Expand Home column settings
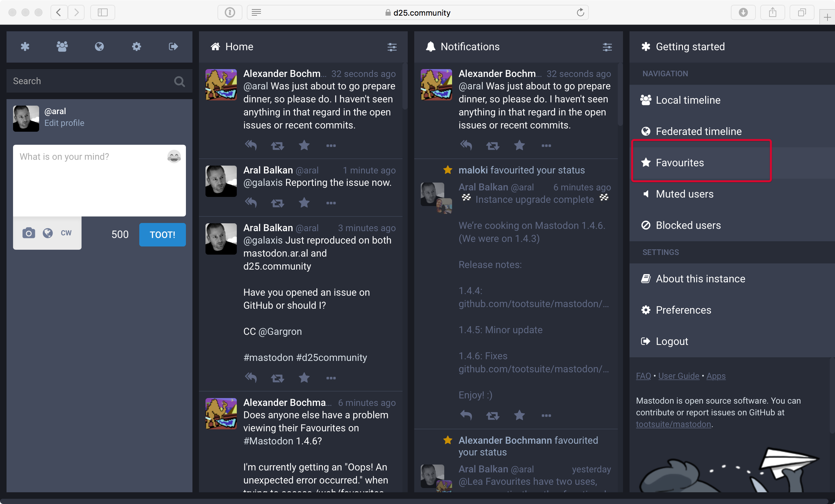This screenshot has height=504, width=835. coord(392,47)
